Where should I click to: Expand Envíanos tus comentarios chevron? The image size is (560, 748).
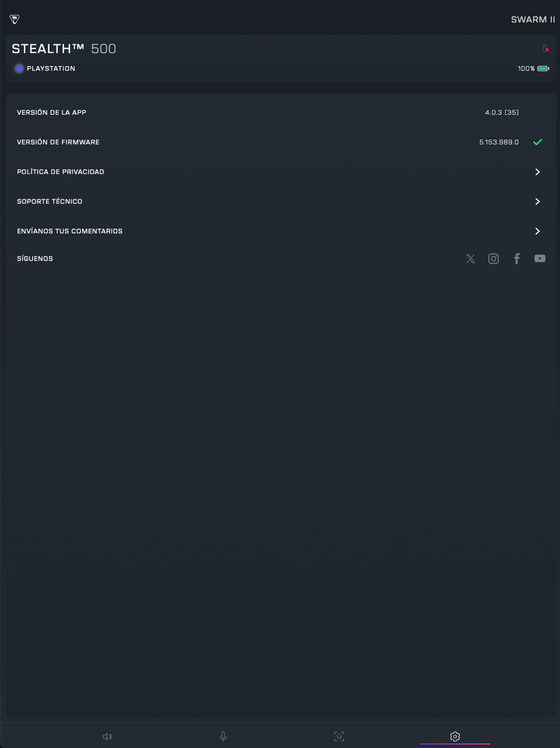537,231
